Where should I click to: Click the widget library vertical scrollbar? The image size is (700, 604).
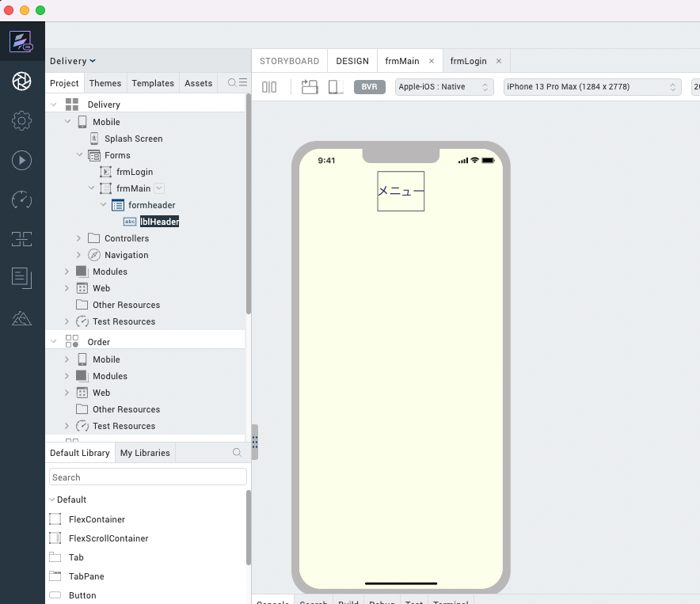[248, 528]
